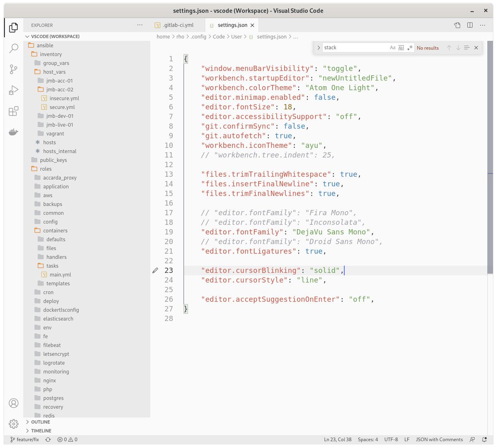Go to next find match arrow
The image size is (497, 448).
point(458,48)
